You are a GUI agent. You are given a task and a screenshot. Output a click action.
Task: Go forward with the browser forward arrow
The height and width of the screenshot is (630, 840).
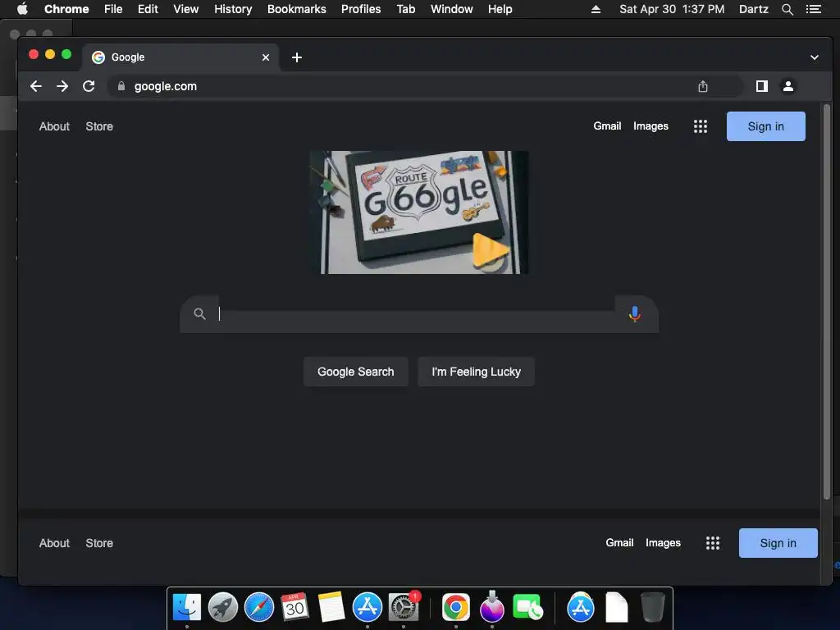(62, 86)
